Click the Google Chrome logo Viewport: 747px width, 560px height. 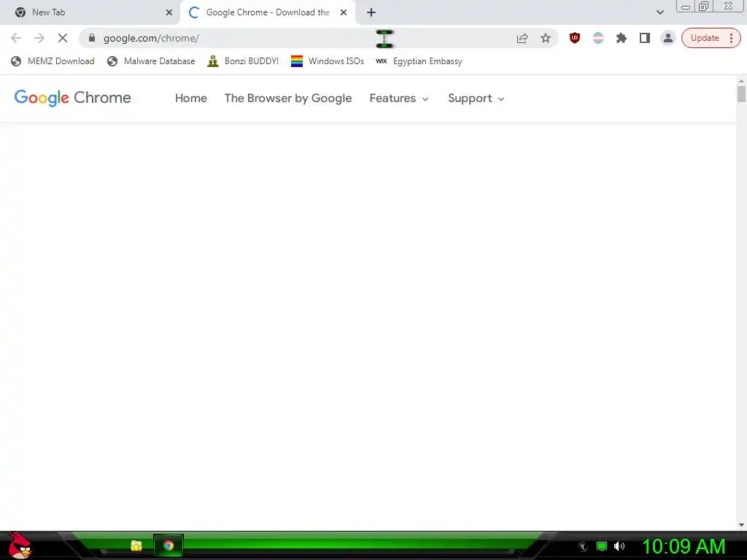[x=72, y=98]
